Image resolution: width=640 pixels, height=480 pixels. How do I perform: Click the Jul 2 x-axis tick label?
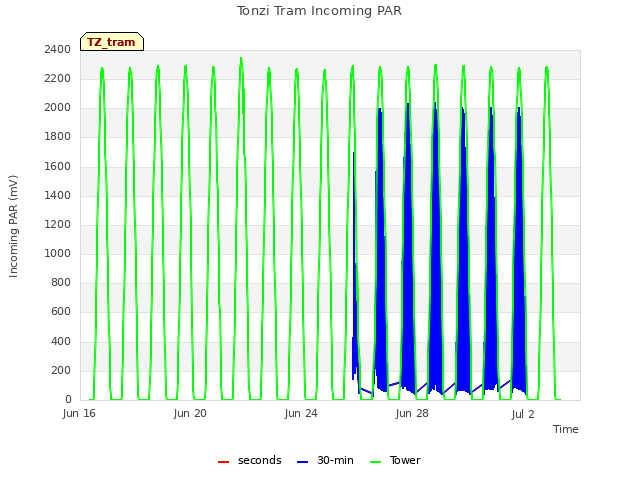523,414
